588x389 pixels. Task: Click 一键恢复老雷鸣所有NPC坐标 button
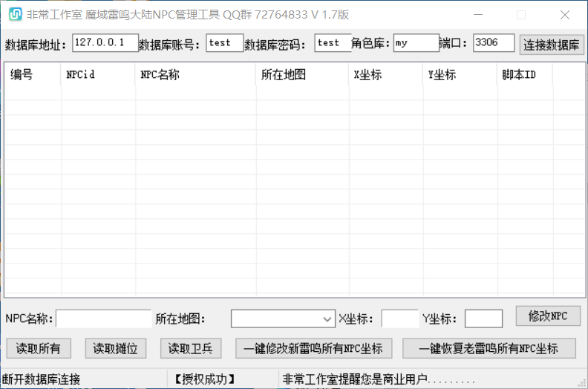(489, 348)
